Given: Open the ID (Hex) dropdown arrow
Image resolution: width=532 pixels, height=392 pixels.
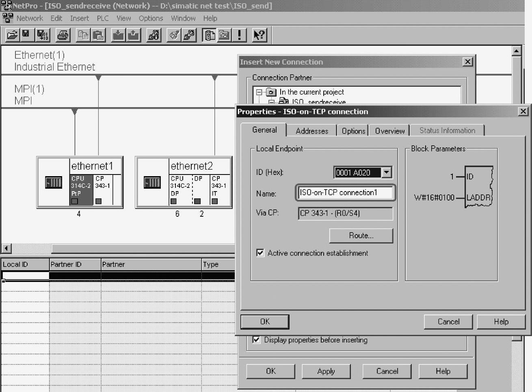Looking at the screenshot, I should (387, 172).
